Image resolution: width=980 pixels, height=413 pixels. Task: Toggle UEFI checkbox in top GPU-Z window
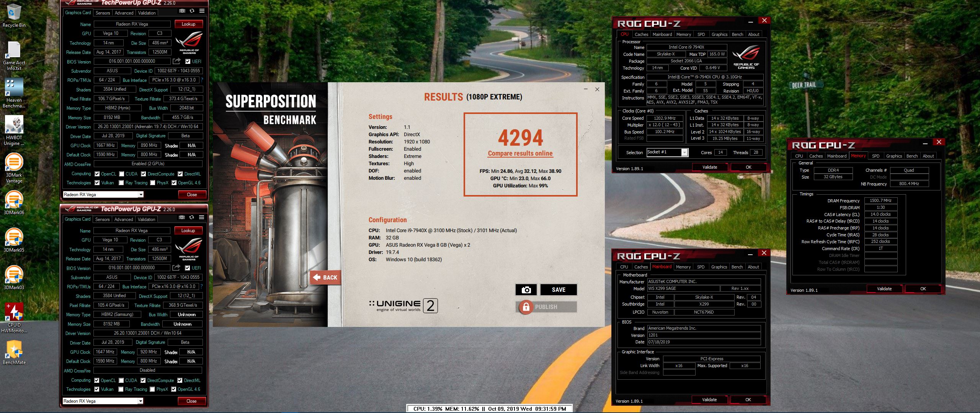click(188, 61)
